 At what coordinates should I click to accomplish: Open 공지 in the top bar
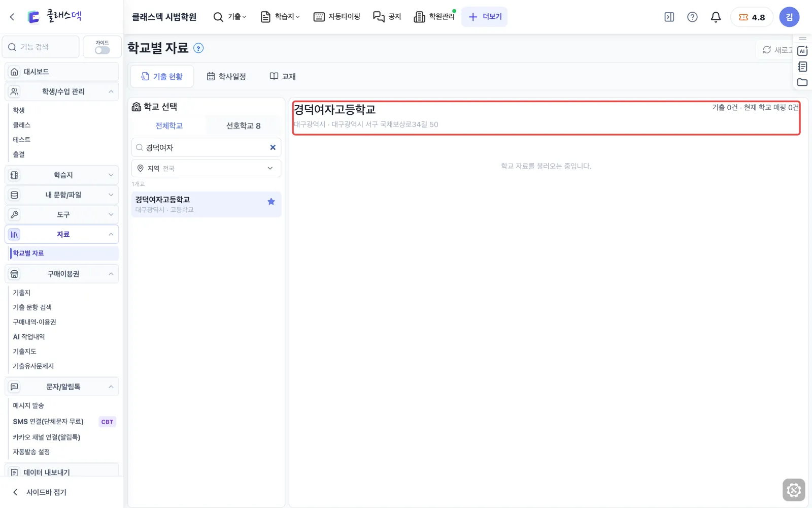click(x=387, y=17)
